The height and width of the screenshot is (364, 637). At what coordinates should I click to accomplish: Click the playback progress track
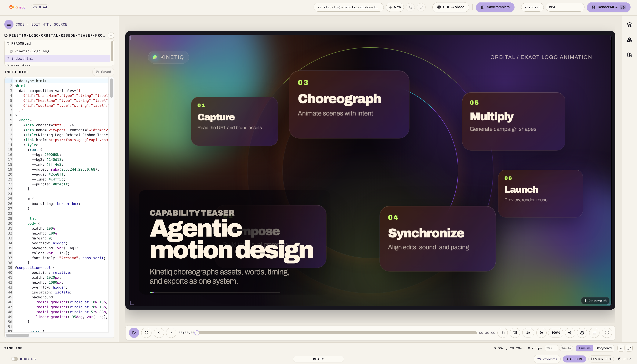click(337, 333)
